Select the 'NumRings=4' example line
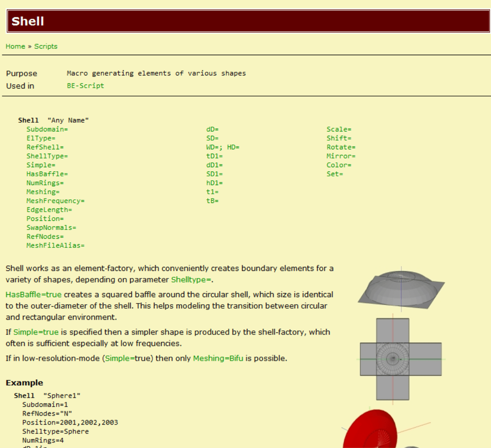This screenshot has width=491, height=448. tap(43, 440)
